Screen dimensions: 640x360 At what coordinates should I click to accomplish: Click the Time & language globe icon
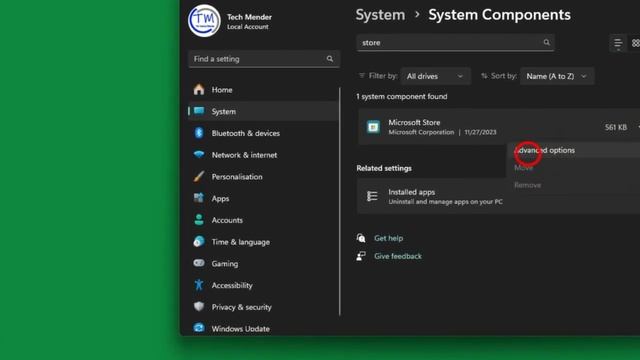coord(199,242)
